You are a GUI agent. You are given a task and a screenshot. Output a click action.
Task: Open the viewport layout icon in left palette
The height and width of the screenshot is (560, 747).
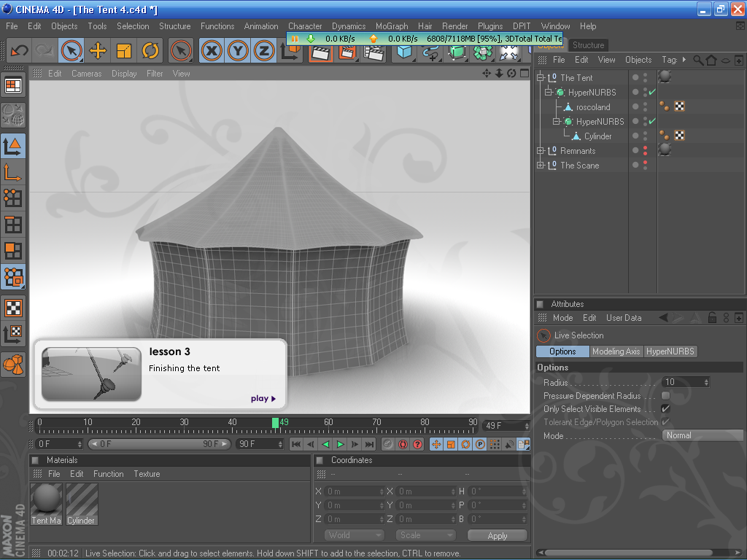pyautogui.click(x=13, y=86)
